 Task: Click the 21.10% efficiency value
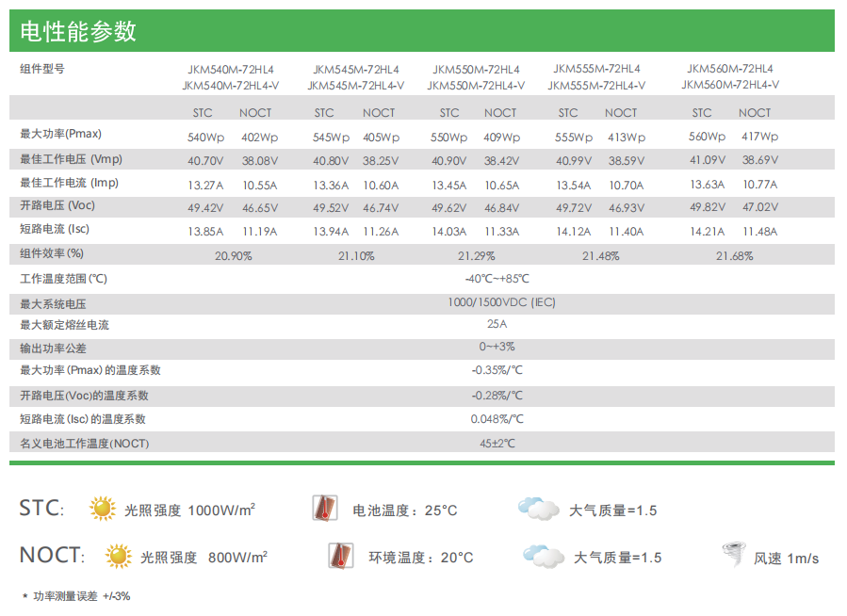click(356, 256)
